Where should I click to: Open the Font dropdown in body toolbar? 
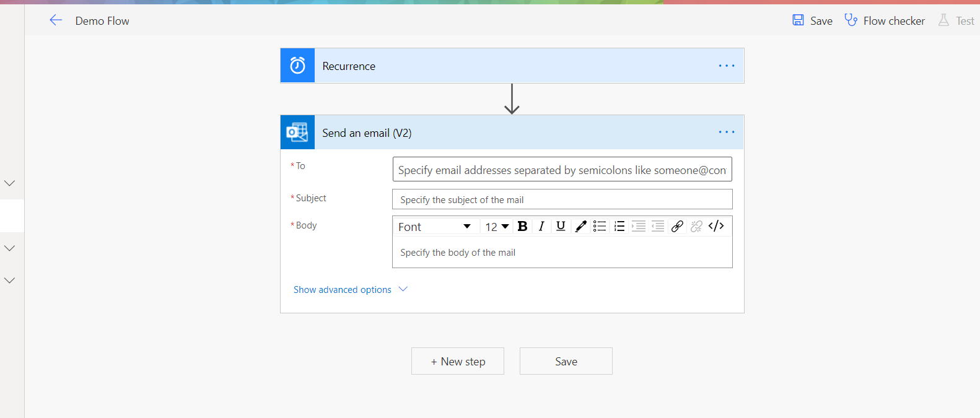point(435,227)
